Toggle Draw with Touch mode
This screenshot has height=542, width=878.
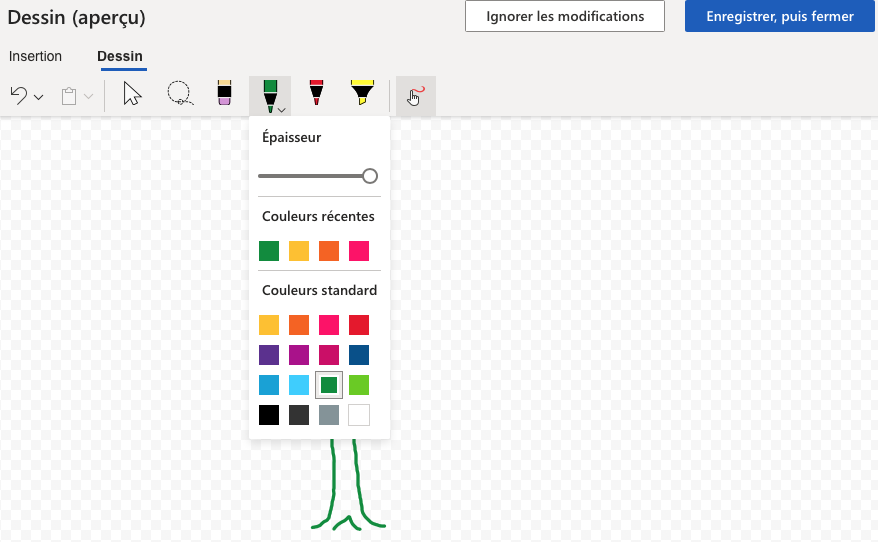[415, 96]
